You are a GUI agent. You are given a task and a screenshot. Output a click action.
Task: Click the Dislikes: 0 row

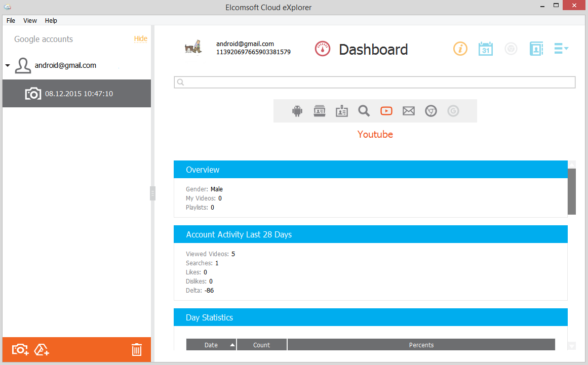199,281
